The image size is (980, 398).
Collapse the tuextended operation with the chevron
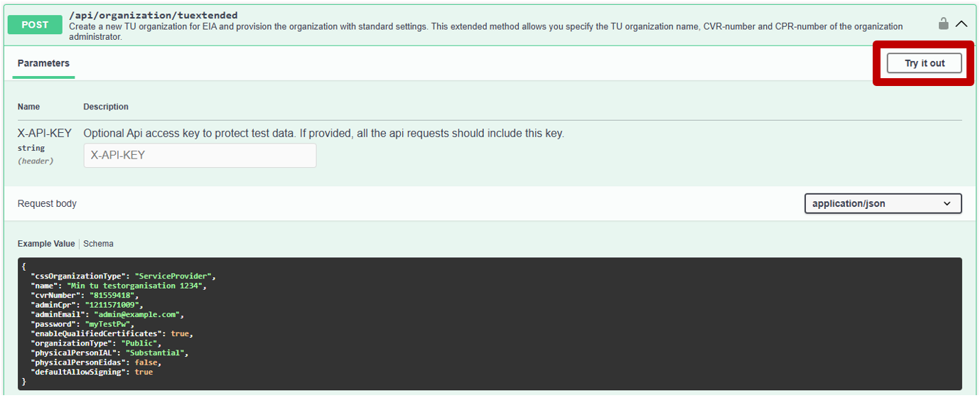(962, 24)
